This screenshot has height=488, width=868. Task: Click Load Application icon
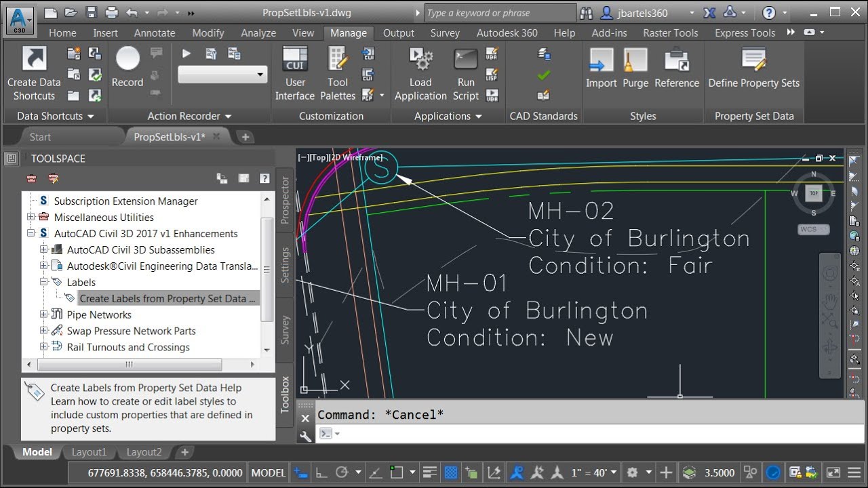(420, 60)
